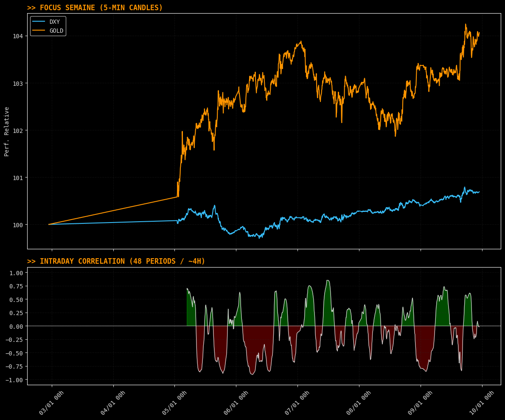Click the −0.25 correlation axis label
This screenshot has width=505, height=420.
[x=14, y=340]
